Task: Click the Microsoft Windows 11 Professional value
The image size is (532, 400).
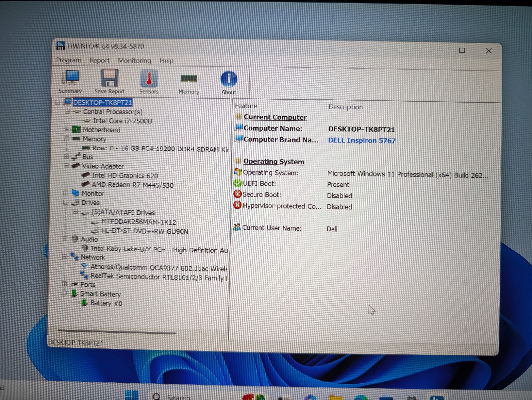Action: coord(408,174)
